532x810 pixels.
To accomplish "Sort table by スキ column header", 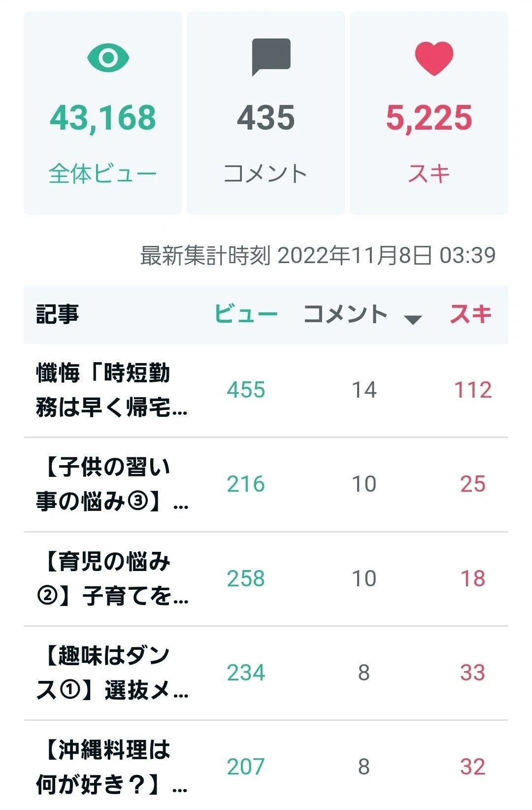I will pos(470,314).
